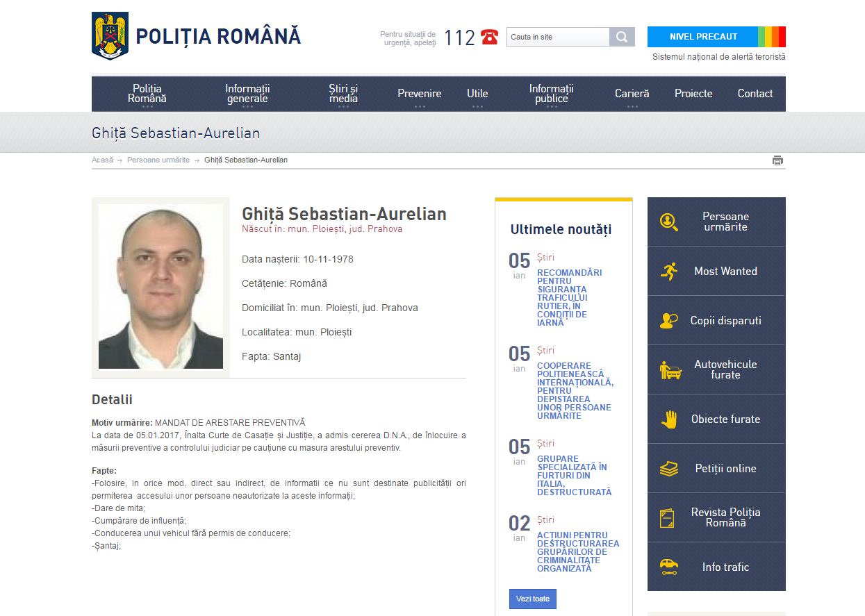This screenshot has height=616, width=865.
Task: Open news 'Grupare specializată în furturi din Italia'
Action: click(574, 475)
